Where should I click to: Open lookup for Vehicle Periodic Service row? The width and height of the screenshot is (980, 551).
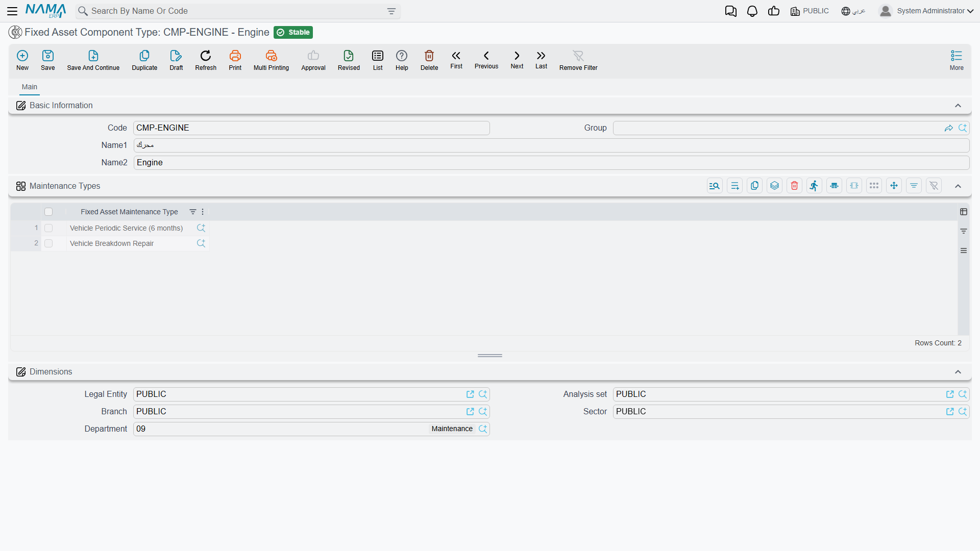(201, 228)
